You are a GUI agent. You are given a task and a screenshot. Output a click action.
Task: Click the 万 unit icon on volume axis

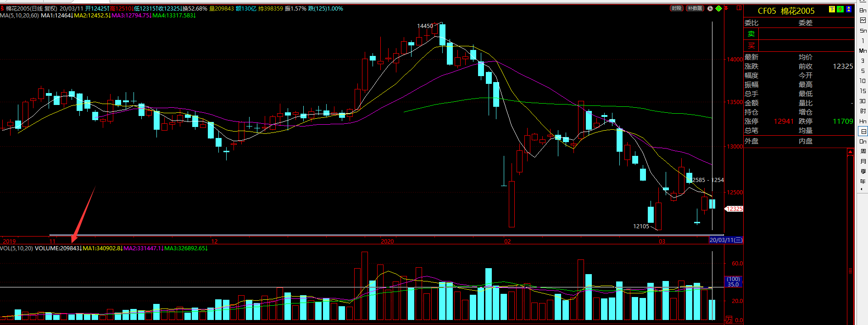[729, 320]
